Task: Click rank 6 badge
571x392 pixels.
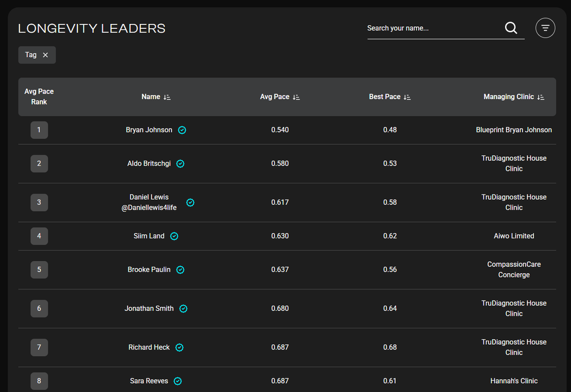Action: tap(39, 309)
